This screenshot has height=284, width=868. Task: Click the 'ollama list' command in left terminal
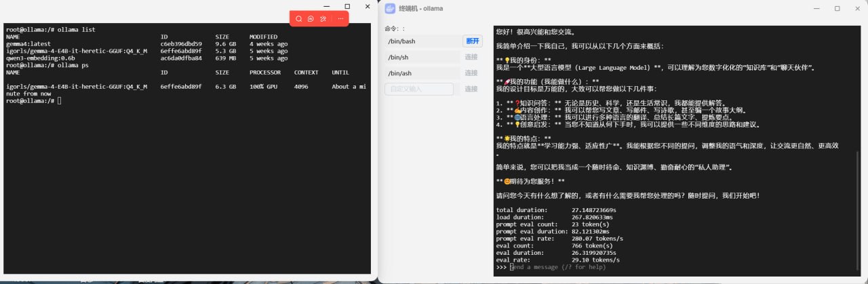pyautogui.click(x=76, y=30)
